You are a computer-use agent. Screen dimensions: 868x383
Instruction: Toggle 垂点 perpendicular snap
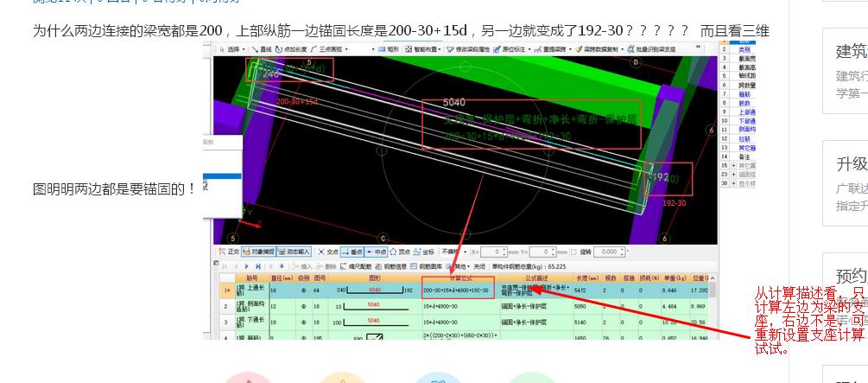[352, 252]
